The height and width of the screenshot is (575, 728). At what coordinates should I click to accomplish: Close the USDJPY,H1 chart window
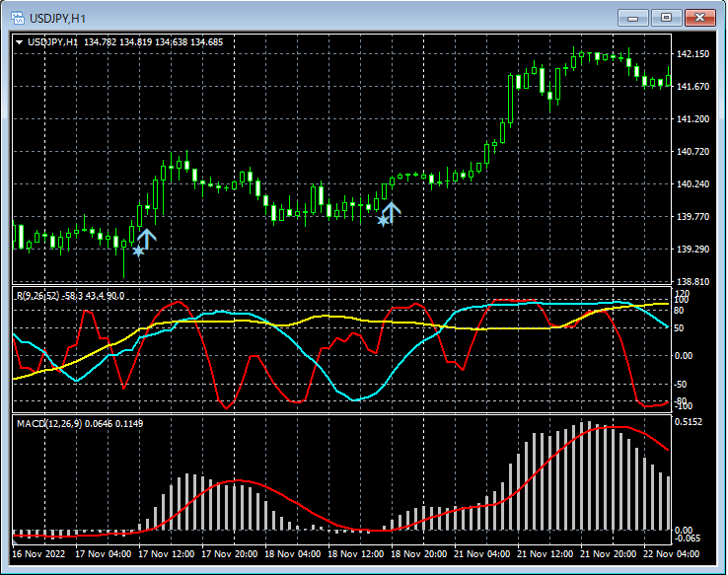699,18
